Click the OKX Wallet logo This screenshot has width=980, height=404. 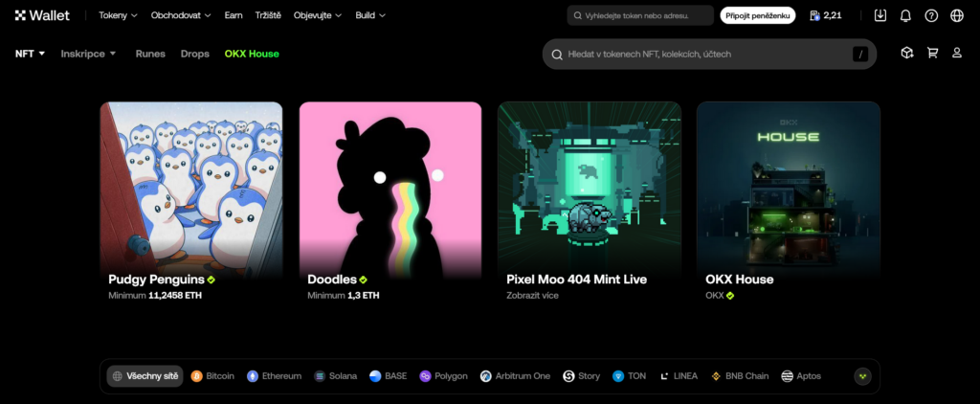pos(42,15)
